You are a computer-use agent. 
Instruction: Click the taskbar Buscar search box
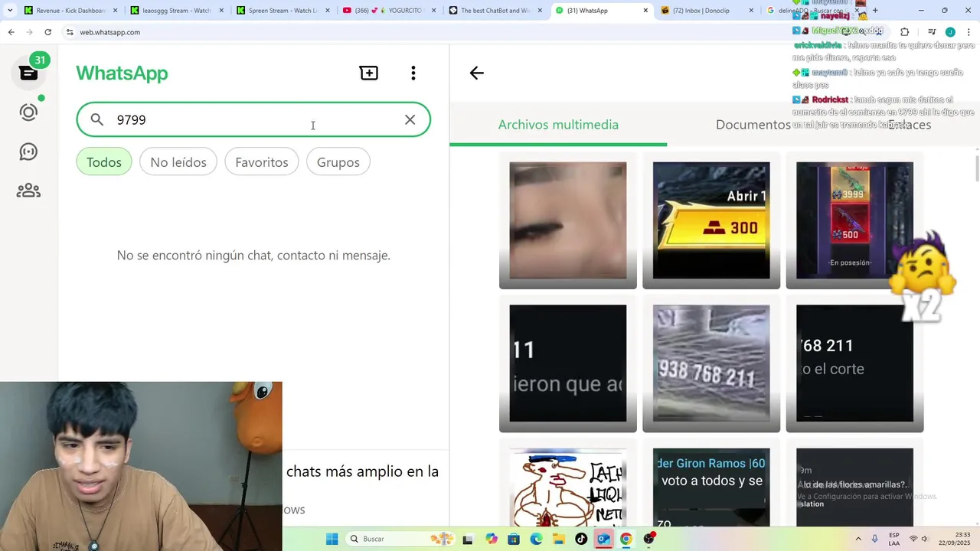(401, 539)
